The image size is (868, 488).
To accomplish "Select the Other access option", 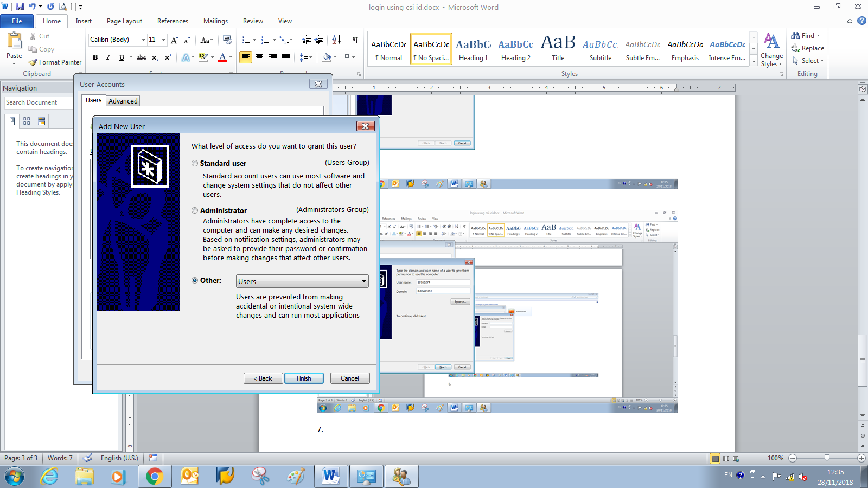I will coord(195,280).
